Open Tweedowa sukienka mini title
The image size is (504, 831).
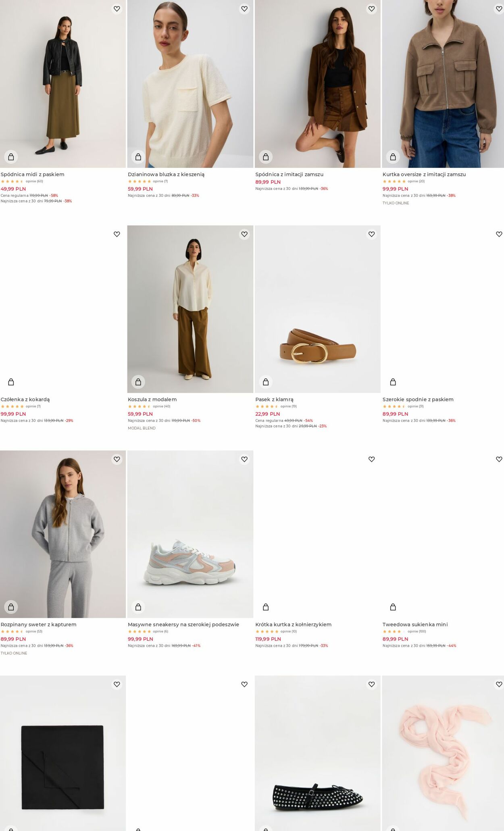tap(415, 625)
